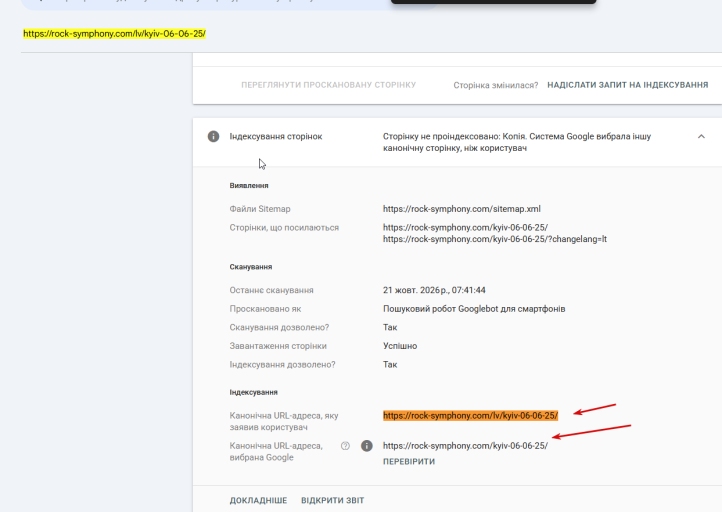
Task: Click Пошуковий робот Googlebot для смартфонів text
Action: tap(474, 309)
